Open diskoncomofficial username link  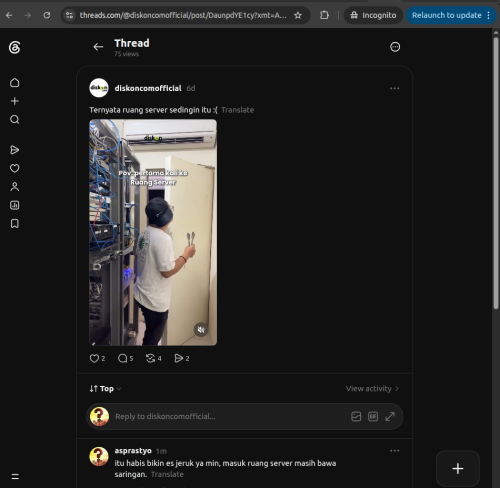[x=148, y=88]
